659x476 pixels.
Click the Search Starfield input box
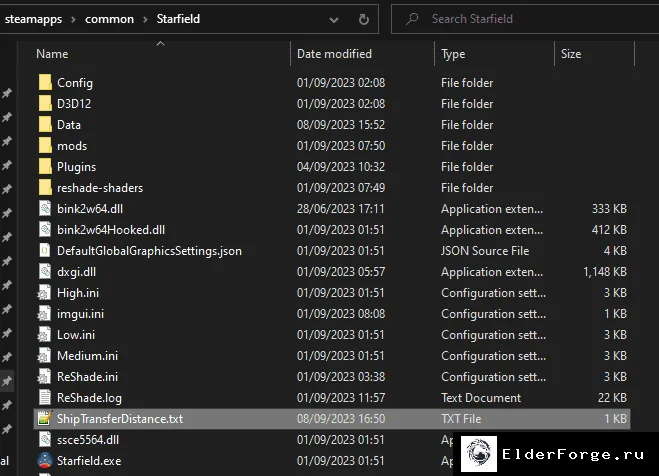pyautogui.click(x=525, y=19)
